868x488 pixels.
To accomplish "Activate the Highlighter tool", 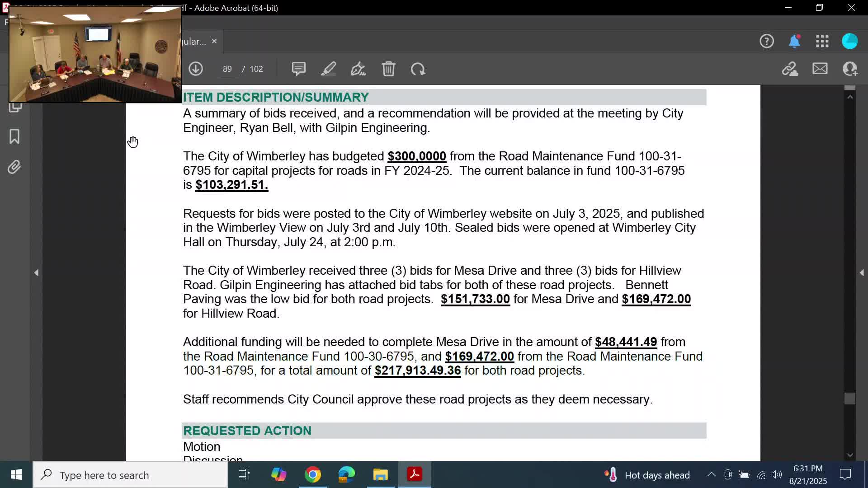I will coord(329,69).
